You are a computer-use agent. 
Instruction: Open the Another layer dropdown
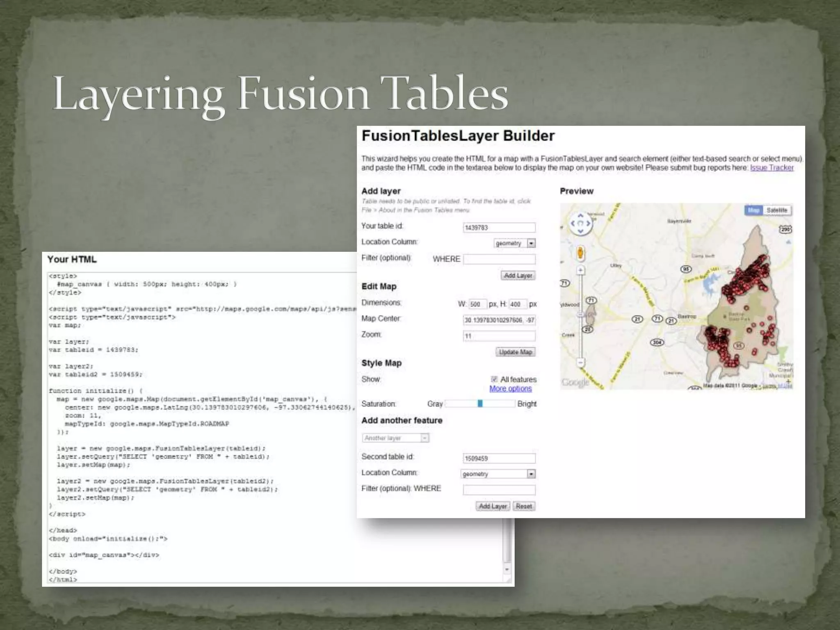395,438
